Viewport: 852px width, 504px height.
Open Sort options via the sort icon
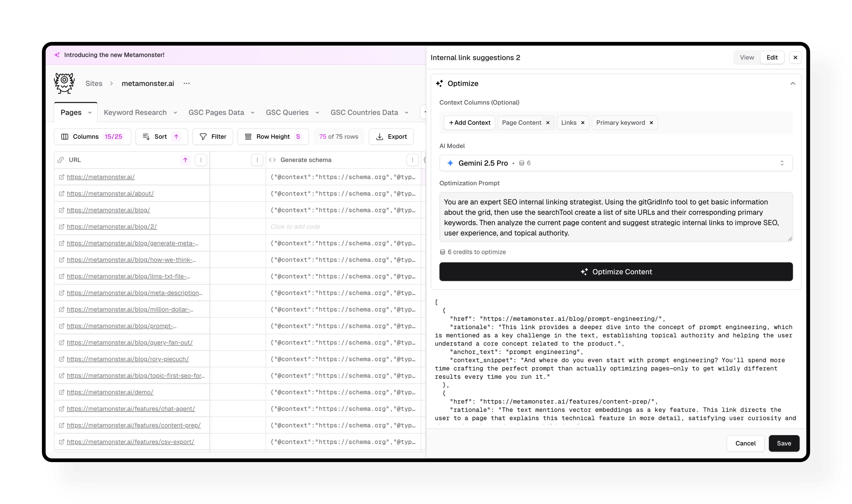[146, 137]
